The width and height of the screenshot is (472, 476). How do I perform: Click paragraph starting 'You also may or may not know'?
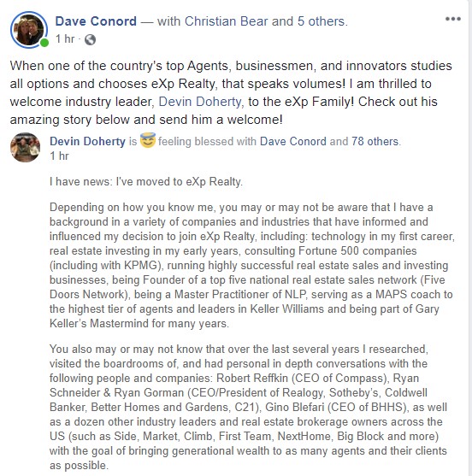pos(248,407)
